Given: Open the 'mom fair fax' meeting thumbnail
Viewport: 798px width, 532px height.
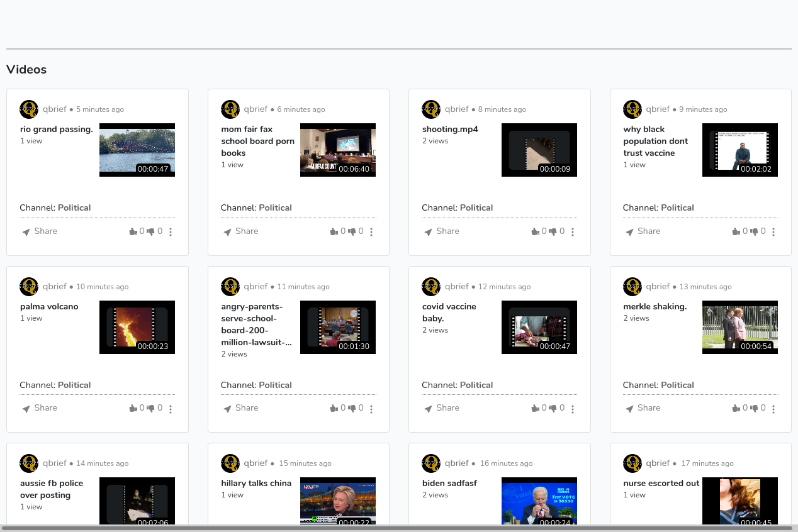Looking at the screenshot, I should point(338,150).
